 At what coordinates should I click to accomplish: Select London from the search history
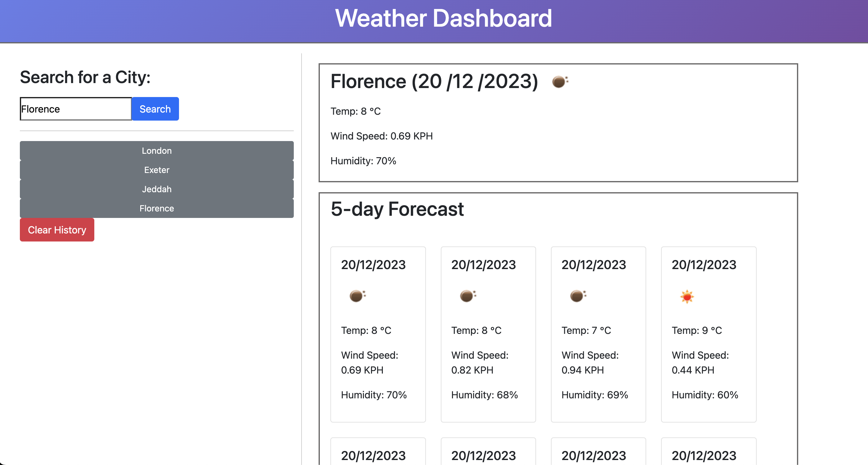coord(157,151)
